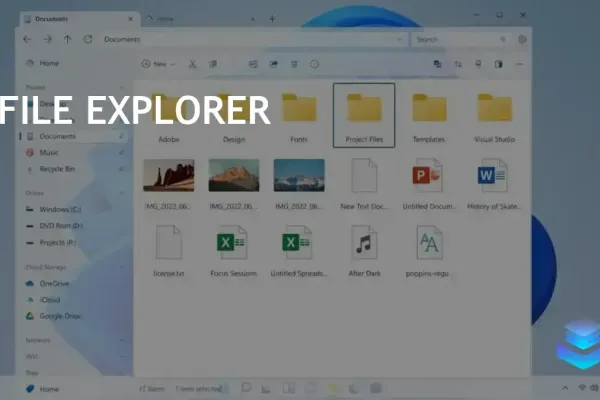Open the Wi-Fi network tray icon

(x=582, y=388)
